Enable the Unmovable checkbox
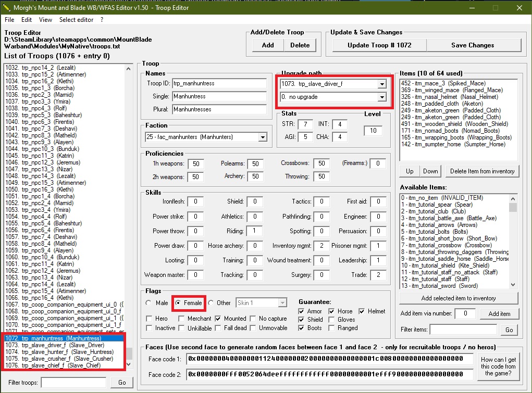 253,328
